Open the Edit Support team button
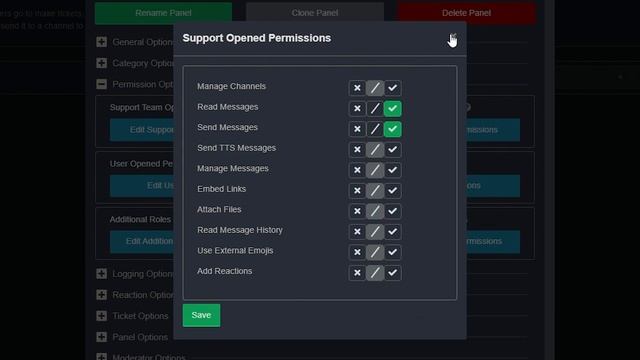 pyautogui.click(x=142, y=130)
